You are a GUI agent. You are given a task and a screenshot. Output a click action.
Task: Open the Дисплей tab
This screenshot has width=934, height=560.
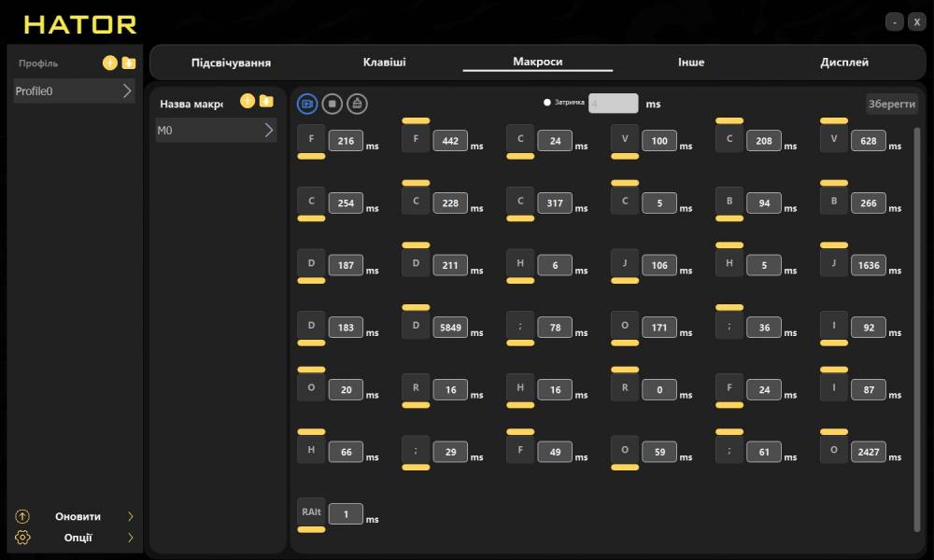(x=844, y=63)
